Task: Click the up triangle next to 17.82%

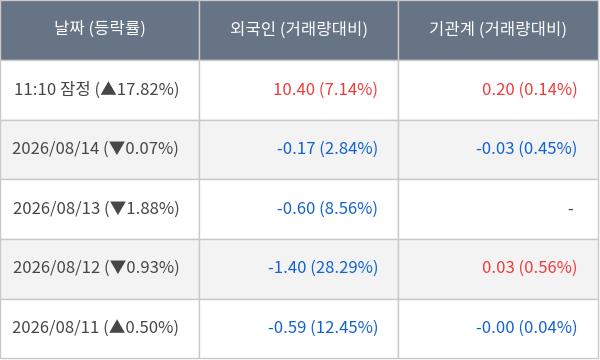Action: (109, 89)
